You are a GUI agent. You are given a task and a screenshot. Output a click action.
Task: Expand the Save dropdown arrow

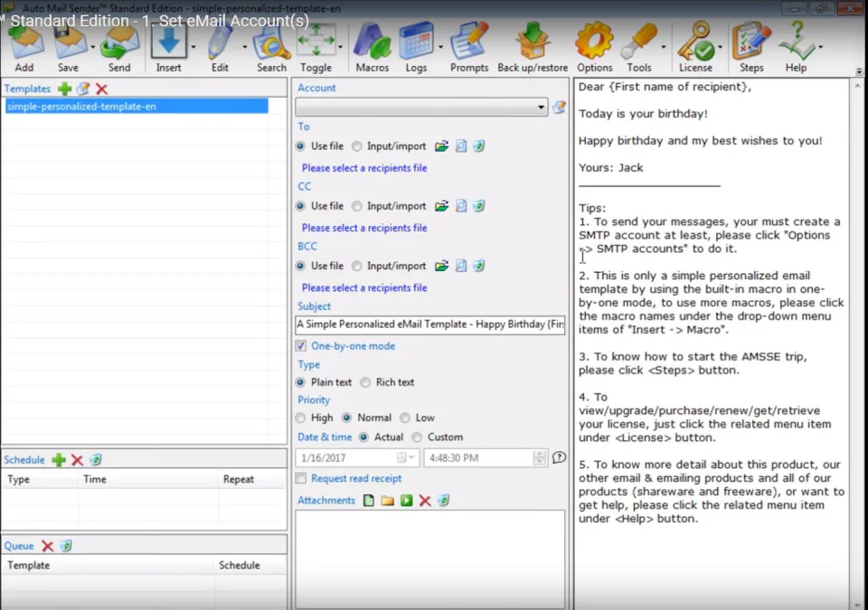[92, 47]
